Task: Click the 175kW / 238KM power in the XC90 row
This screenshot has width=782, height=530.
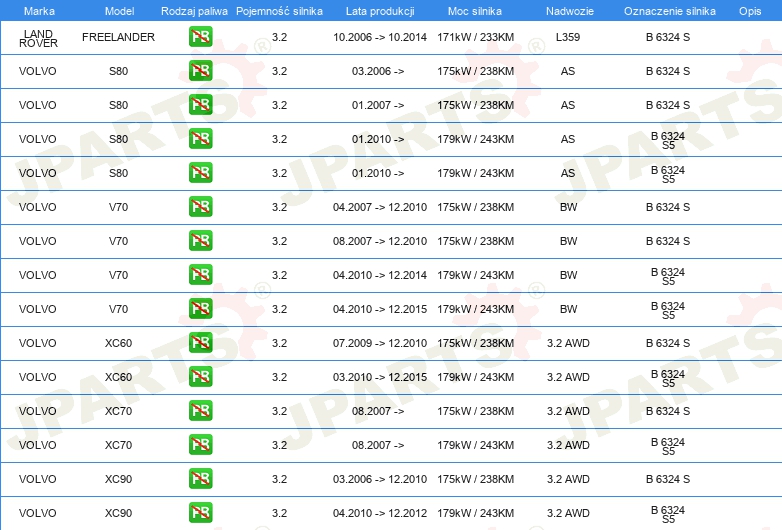Action: click(x=475, y=479)
